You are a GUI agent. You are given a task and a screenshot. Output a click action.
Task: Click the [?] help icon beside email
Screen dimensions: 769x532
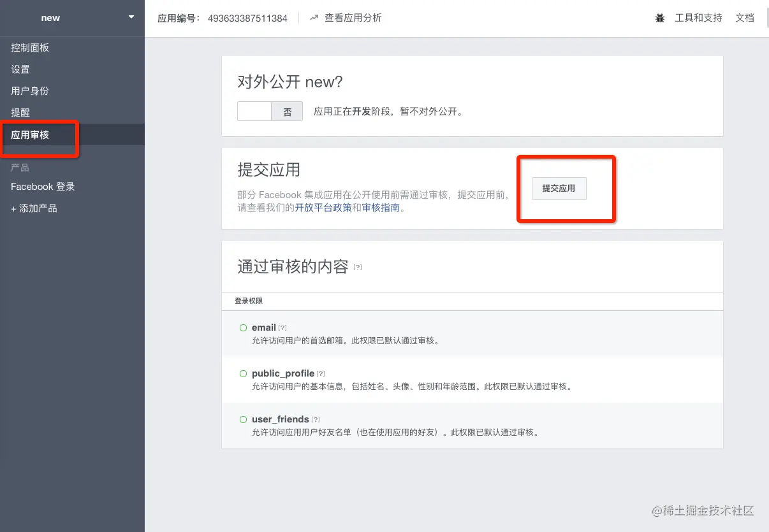(282, 327)
